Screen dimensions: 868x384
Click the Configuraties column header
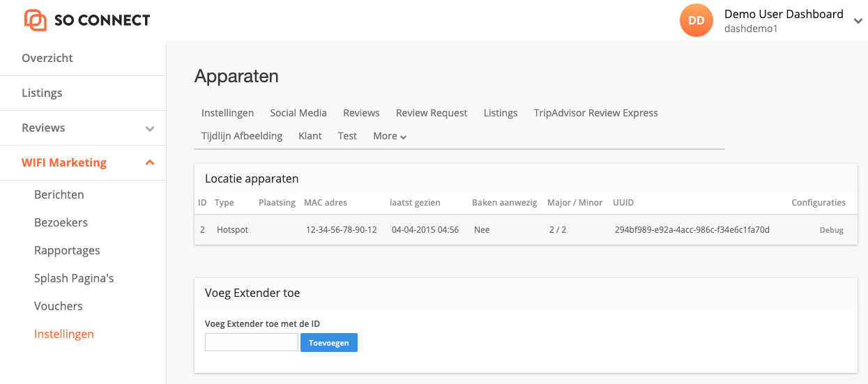point(818,203)
